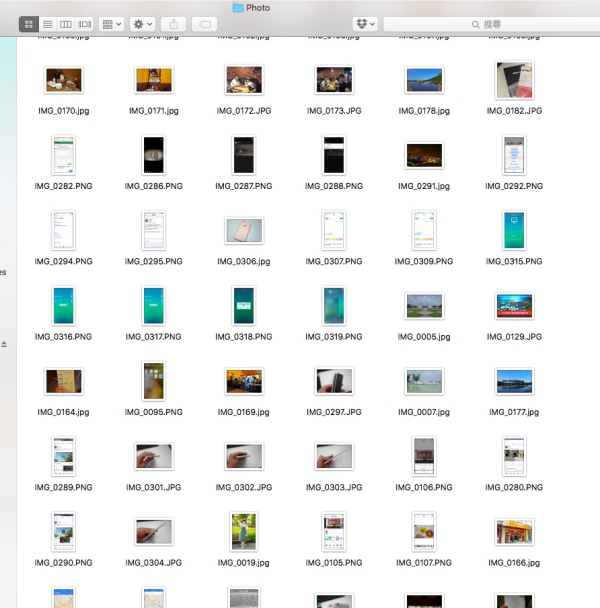Viewport: 600px width, 608px height.
Task: Select the IMG_0171.jpg thumbnail
Action: 154,80
